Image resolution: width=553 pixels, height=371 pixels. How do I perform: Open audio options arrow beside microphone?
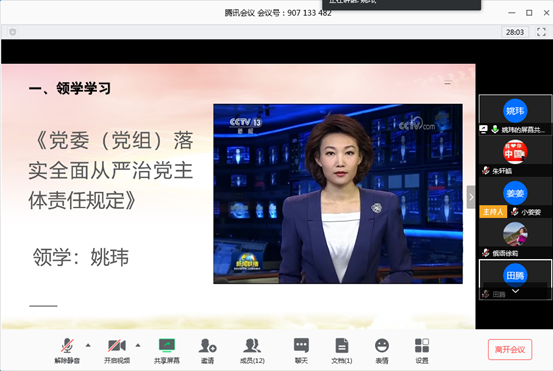click(x=88, y=345)
